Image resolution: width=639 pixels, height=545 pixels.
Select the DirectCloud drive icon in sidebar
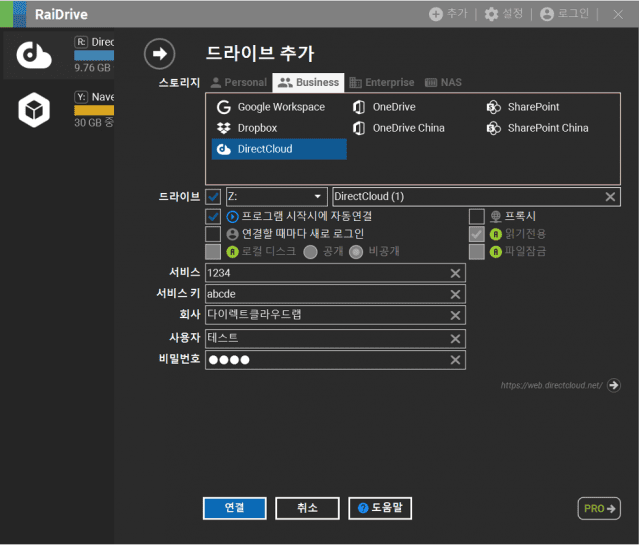[34, 55]
